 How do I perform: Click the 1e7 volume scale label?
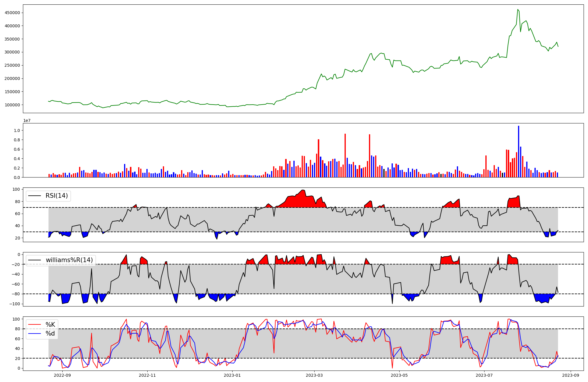click(27, 121)
